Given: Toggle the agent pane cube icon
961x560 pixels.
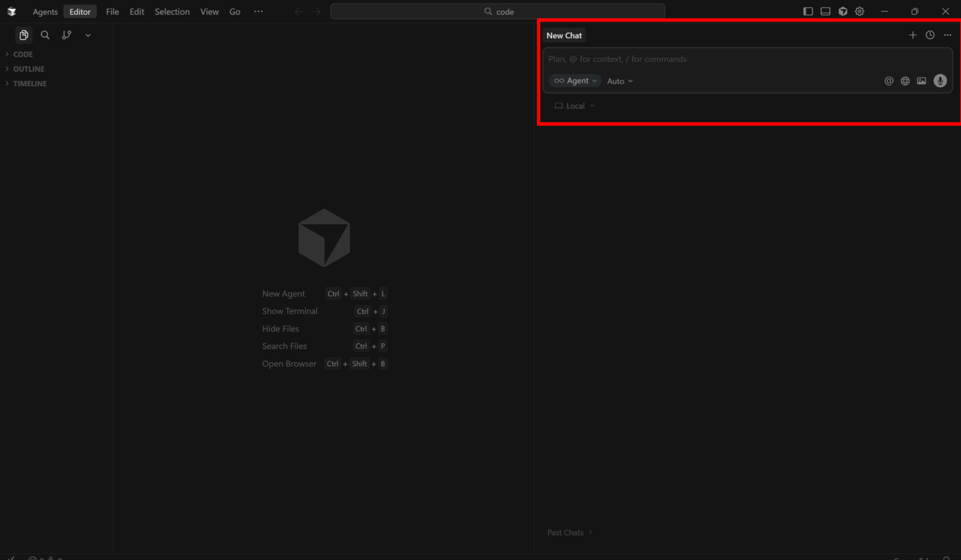Looking at the screenshot, I should pos(842,12).
